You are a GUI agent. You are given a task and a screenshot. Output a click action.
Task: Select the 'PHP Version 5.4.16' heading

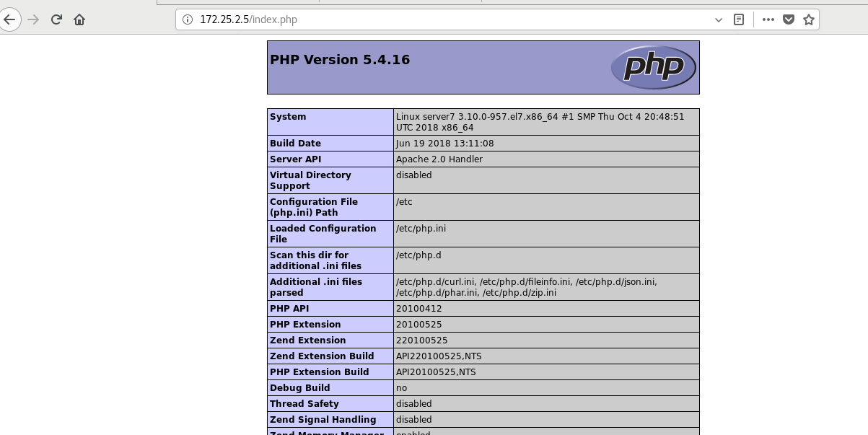click(x=340, y=60)
